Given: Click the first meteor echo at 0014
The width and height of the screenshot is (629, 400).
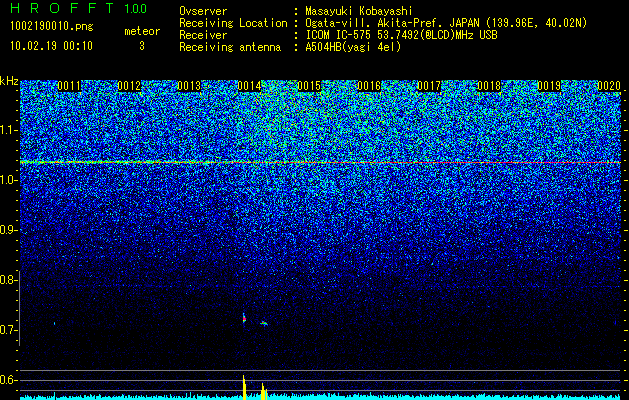Looking at the screenshot, I should [244, 319].
